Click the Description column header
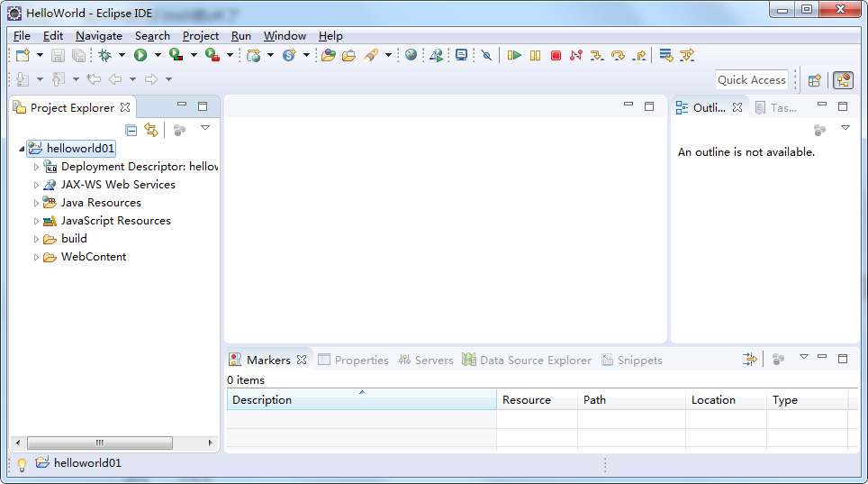The height and width of the screenshot is (484, 868). [x=361, y=400]
